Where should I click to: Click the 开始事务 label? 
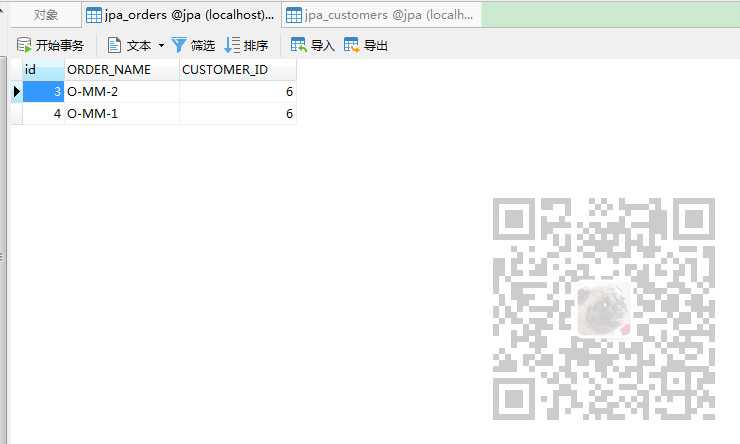(59, 46)
